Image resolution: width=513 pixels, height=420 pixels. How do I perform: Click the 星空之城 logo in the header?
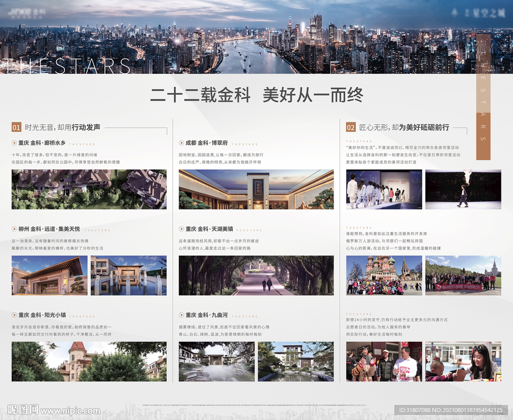click(x=478, y=13)
